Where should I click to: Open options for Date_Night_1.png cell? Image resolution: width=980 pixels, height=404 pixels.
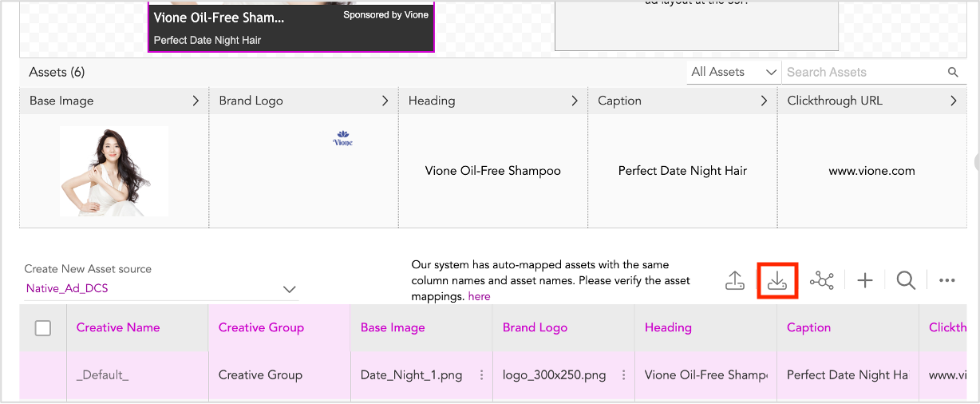(x=481, y=375)
